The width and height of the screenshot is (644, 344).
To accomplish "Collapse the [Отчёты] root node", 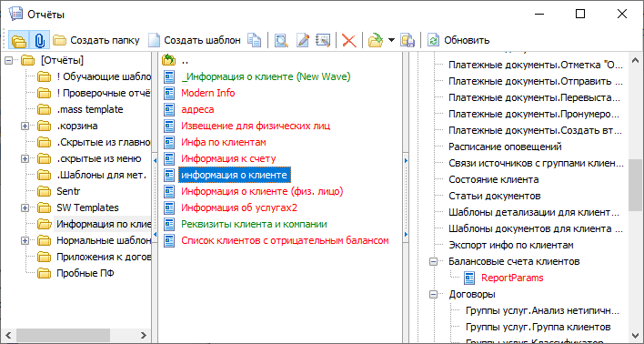I will pyautogui.click(x=8, y=61).
